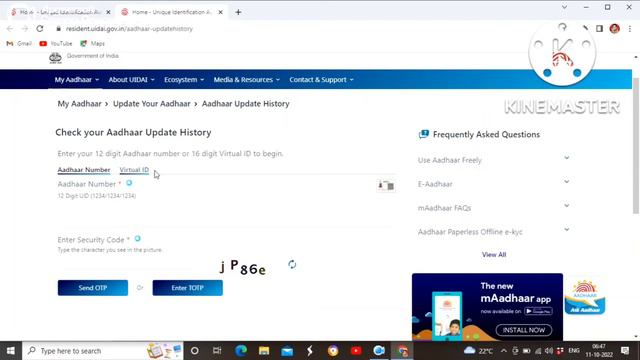Open the Maps bookmark
This screenshot has width=640, height=360.
tap(93, 43)
